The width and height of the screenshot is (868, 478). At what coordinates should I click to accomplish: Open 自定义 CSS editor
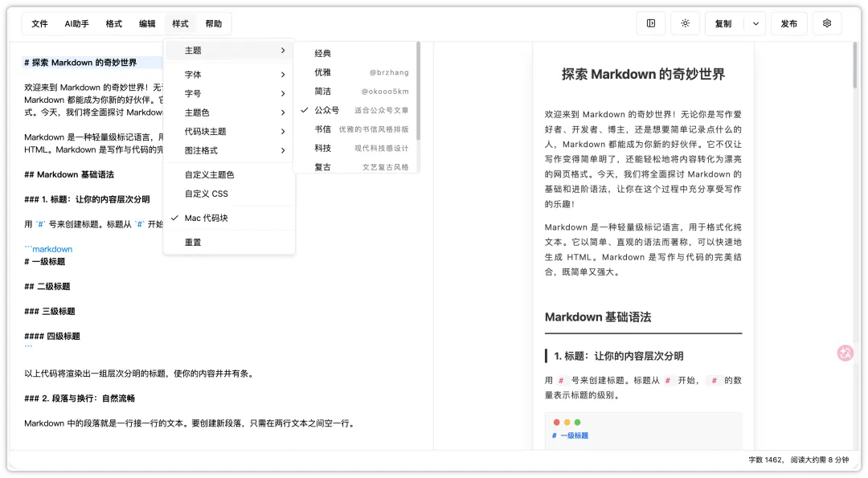(x=229, y=194)
